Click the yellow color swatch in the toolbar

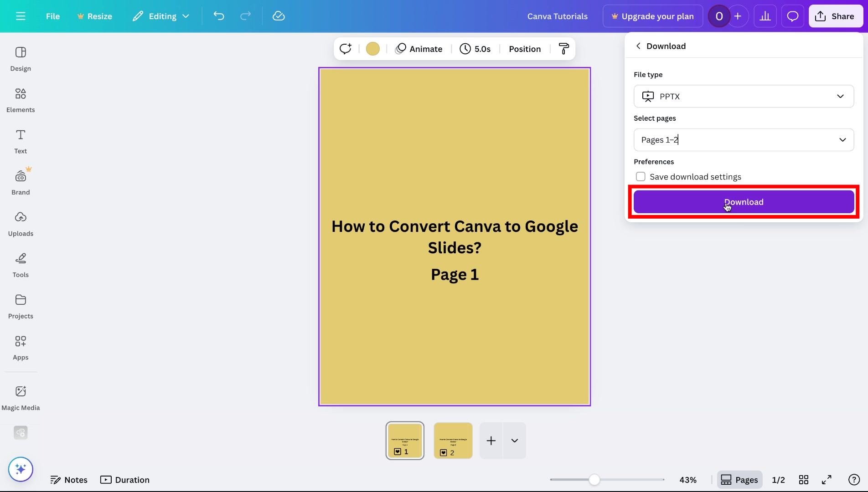coord(372,49)
